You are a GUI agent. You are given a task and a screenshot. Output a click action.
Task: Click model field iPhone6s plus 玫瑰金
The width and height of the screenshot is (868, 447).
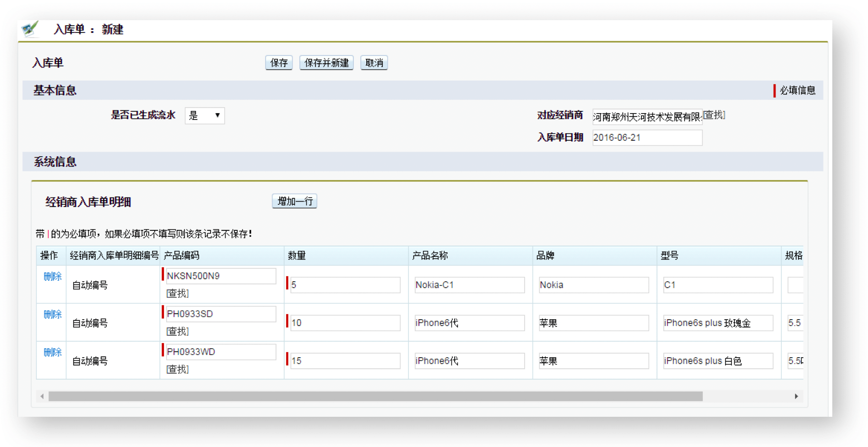point(718,323)
